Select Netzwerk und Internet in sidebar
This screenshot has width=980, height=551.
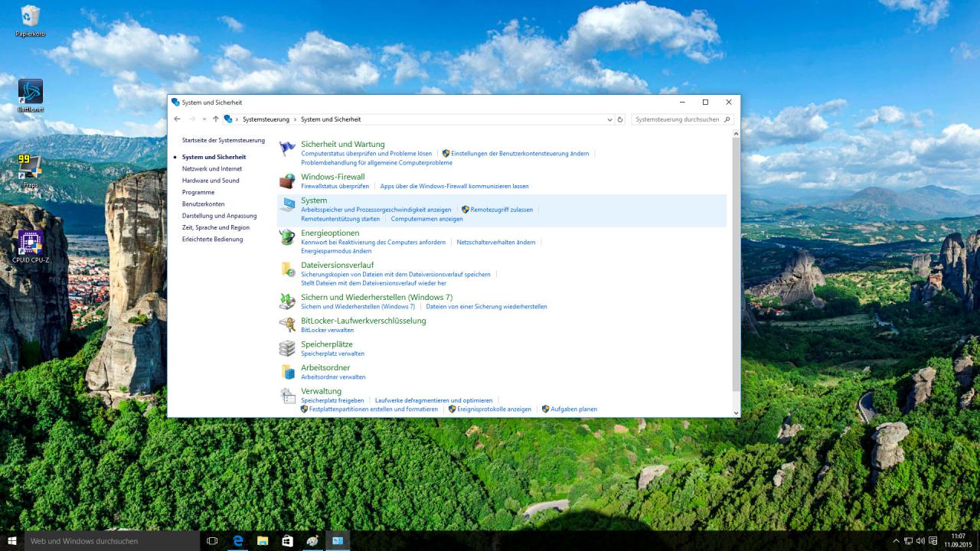212,168
